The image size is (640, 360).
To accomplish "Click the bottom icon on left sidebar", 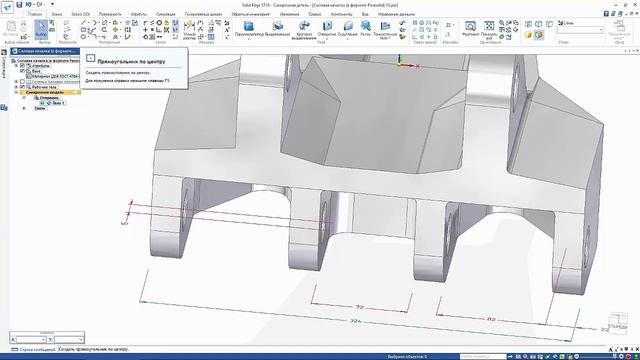I will click(4, 107).
